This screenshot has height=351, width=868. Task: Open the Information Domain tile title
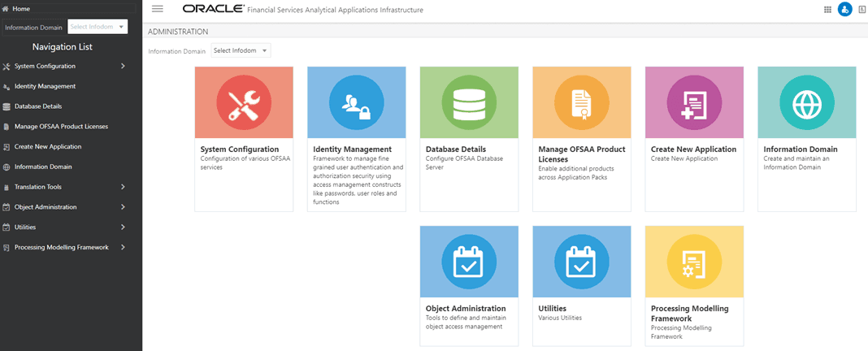coord(801,149)
